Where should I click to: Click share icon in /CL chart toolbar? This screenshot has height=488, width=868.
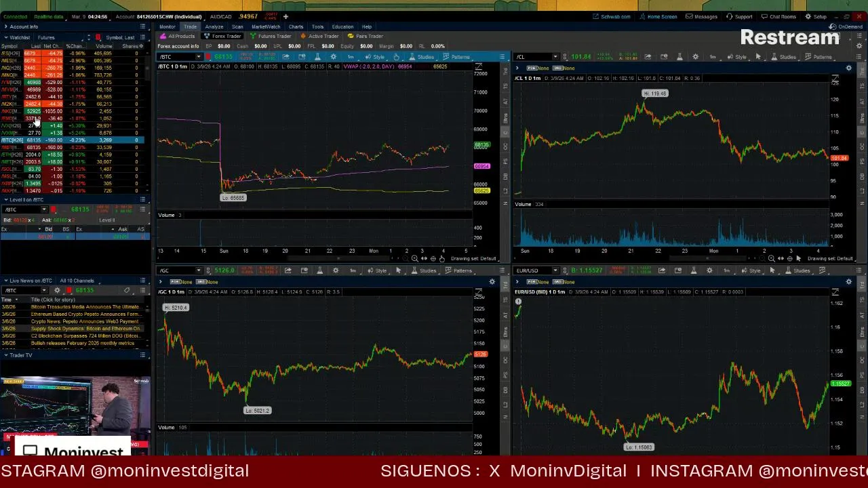648,57
